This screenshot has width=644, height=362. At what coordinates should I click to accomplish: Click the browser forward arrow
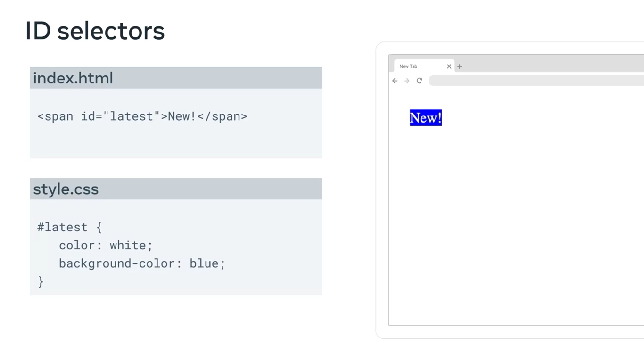tap(407, 81)
